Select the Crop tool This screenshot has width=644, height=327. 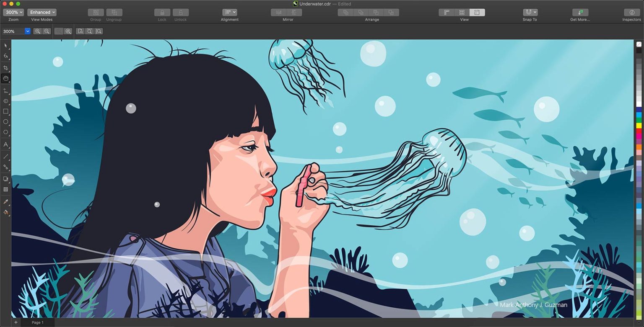6,67
